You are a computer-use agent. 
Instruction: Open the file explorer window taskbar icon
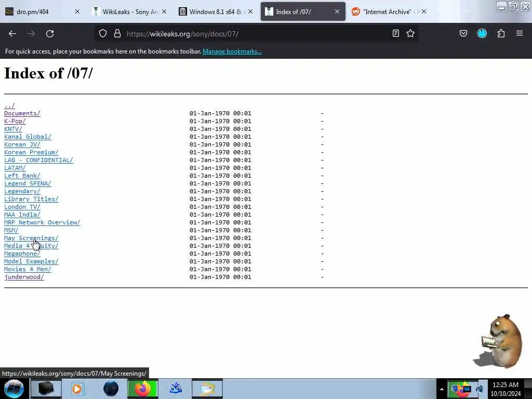(x=207, y=389)
